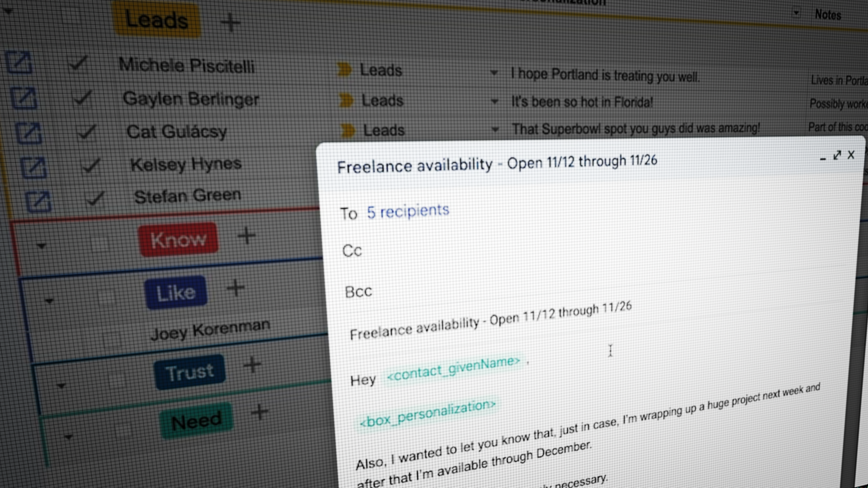868x488 pixels.
Task: Collapse the Need stage section arrow
Action: click(68, 437)
